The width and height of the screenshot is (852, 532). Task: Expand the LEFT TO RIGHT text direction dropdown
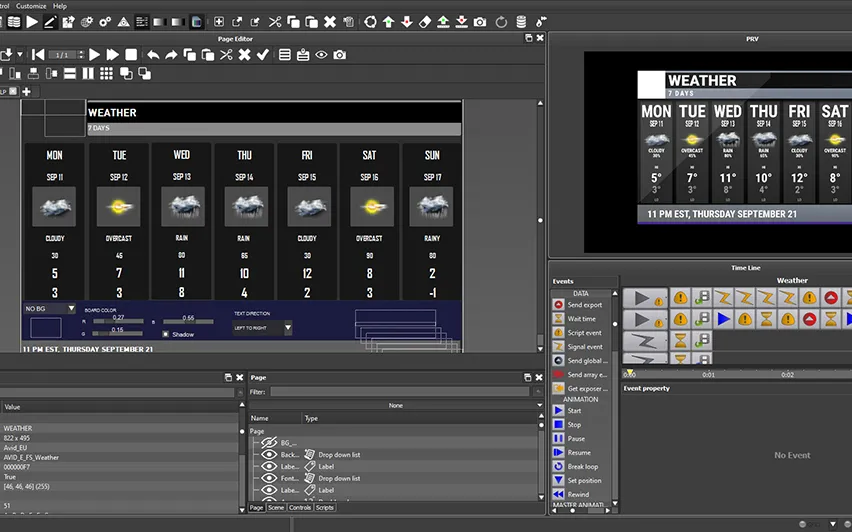263,327
